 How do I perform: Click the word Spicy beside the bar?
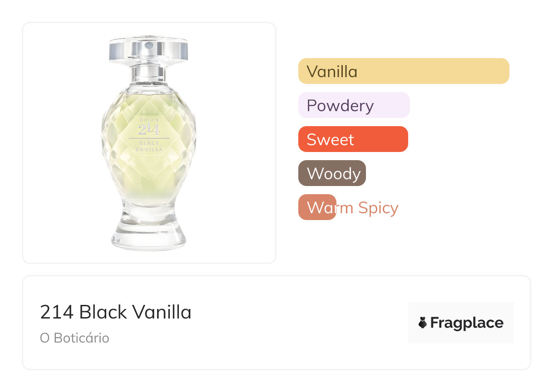[x=378, y=208]
